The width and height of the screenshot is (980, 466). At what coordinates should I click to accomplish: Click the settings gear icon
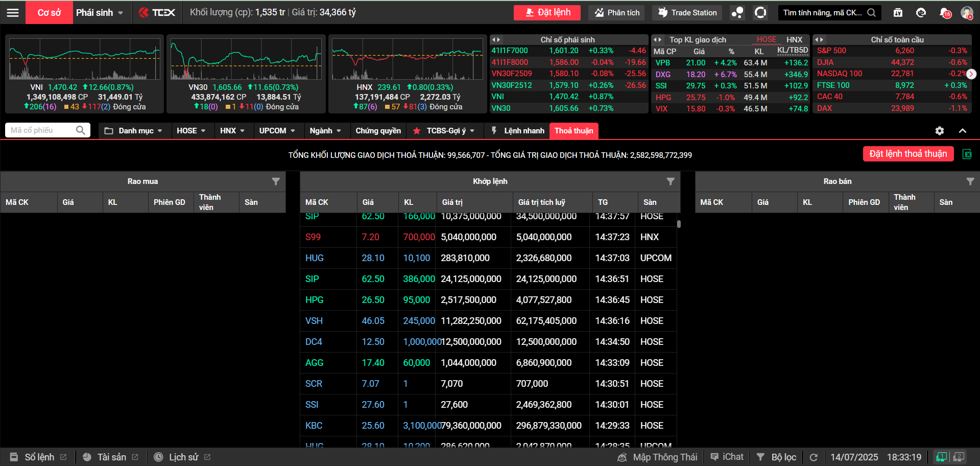(939, 131)
